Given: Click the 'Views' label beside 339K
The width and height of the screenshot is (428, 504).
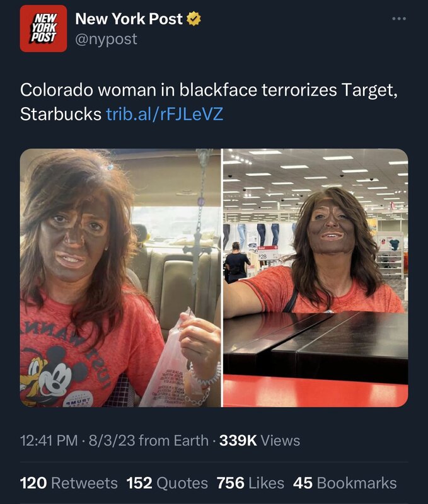Looking at the screenshot, I should pyautogui.click(x=280, y=440).
